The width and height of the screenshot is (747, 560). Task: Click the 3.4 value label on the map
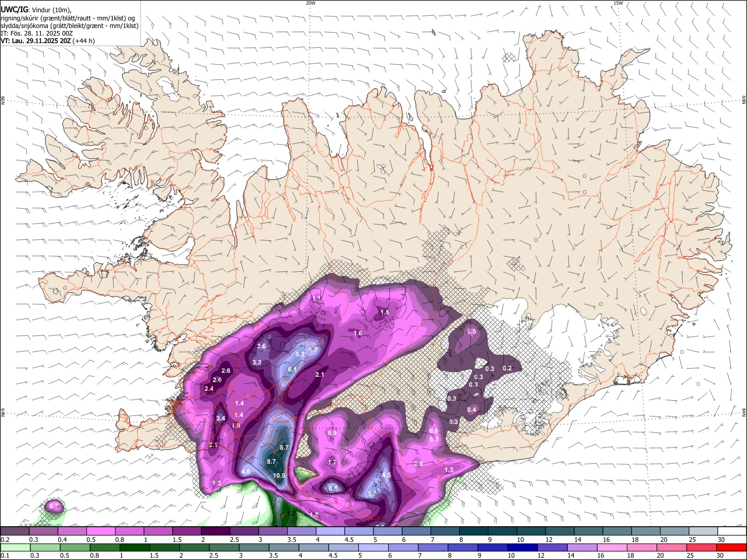pos(221,418)
